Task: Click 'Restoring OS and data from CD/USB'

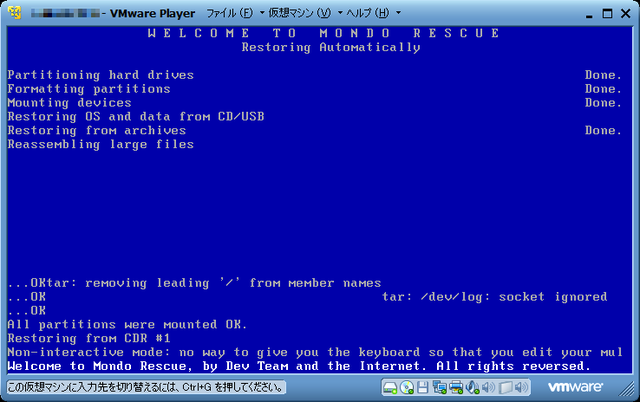Action: tap(136, 117)
